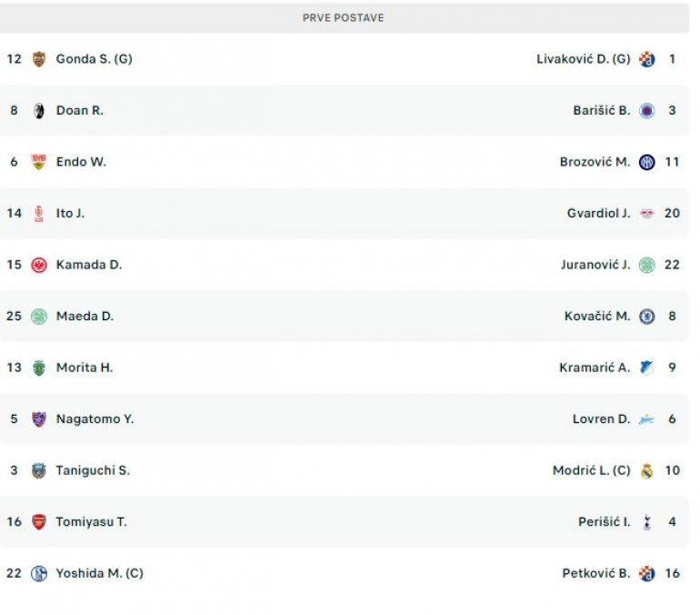Click on Lovren D. name
The width and height of the screenshot is (700, 615).
click(x=601, y=419)
